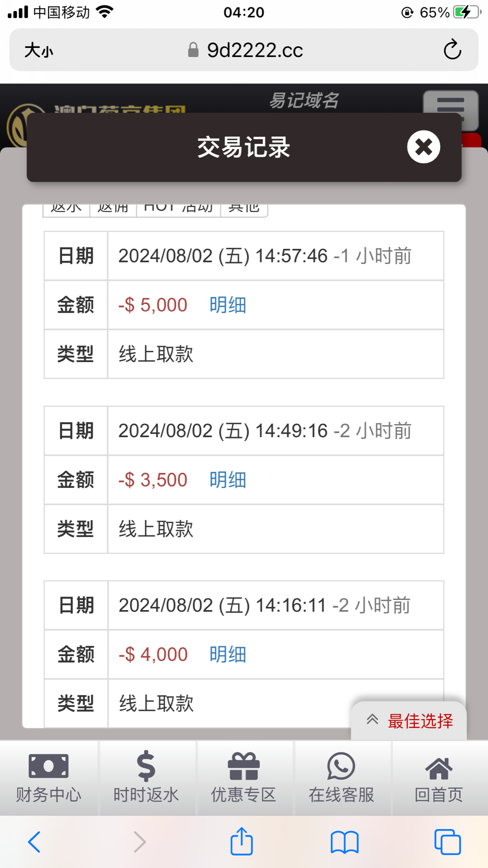The height and width of the screenshot is (868, 488).
Task: Contact 在线客服 online support
Action: click(x=342, y=778)
